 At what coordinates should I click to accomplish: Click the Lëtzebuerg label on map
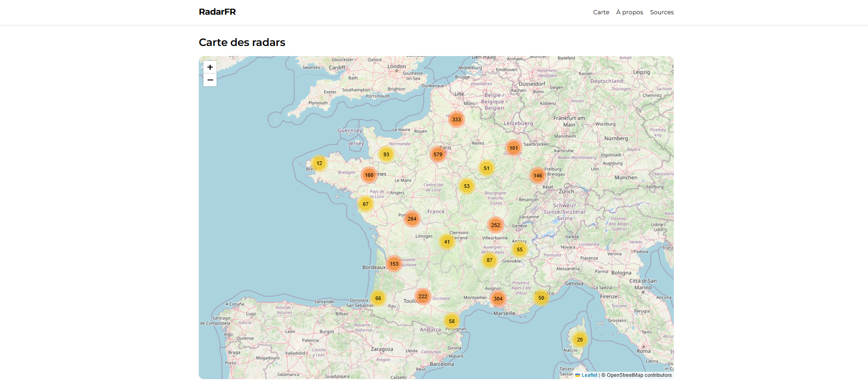518,123
